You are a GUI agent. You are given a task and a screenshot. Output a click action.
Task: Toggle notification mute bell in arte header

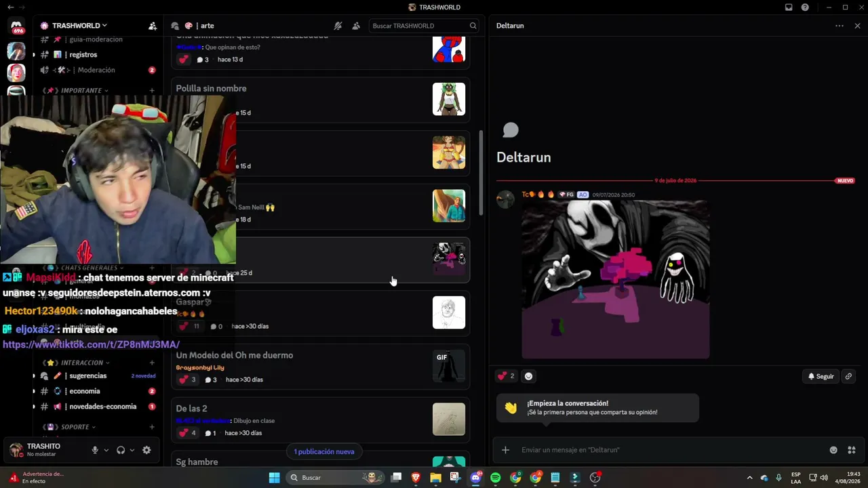coord(338,26)
